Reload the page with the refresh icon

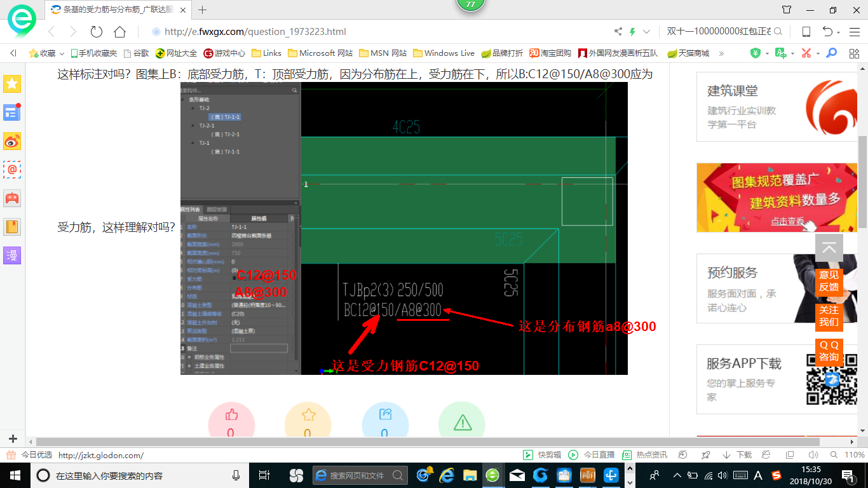97,32
